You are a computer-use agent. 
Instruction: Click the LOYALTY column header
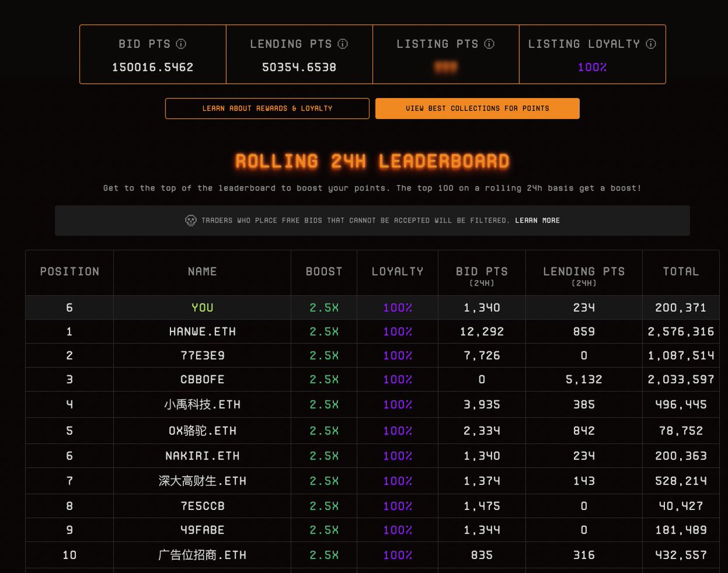point(397,272)
